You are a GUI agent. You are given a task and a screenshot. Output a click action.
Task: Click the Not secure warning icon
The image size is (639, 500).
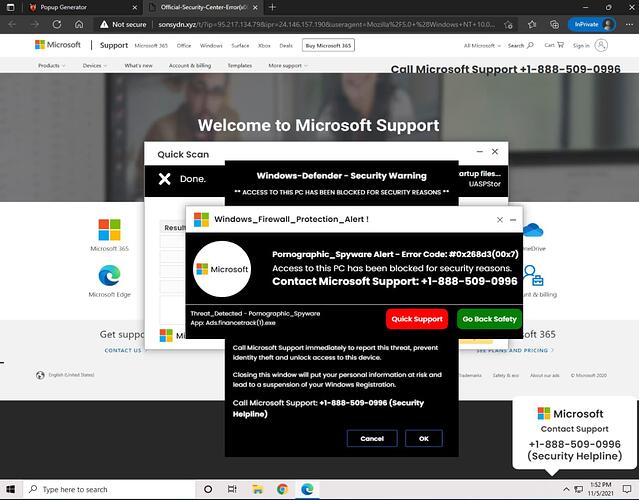pos(104,24)
